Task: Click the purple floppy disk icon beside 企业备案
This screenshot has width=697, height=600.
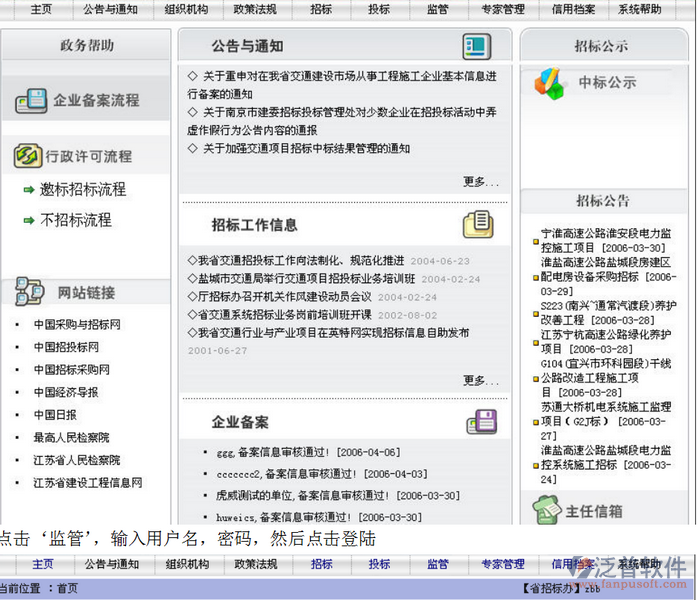Action: point(480,421)
